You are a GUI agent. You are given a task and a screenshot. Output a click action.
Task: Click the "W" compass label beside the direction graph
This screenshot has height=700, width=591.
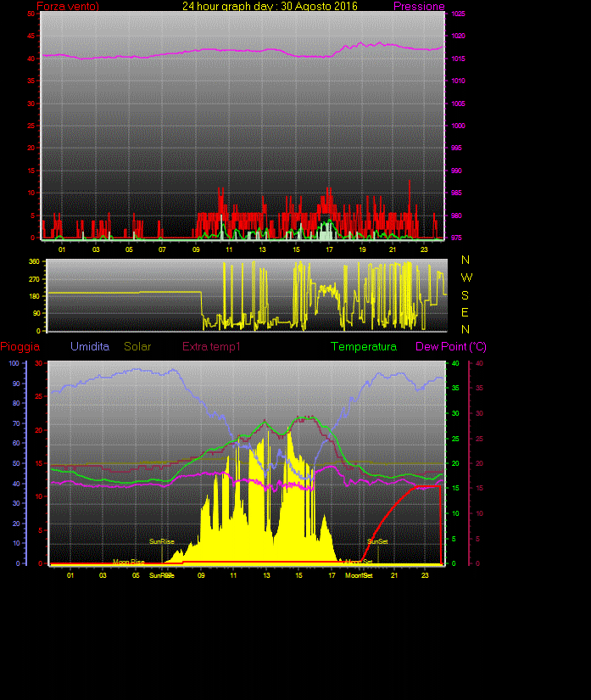[x=466, y=277]
